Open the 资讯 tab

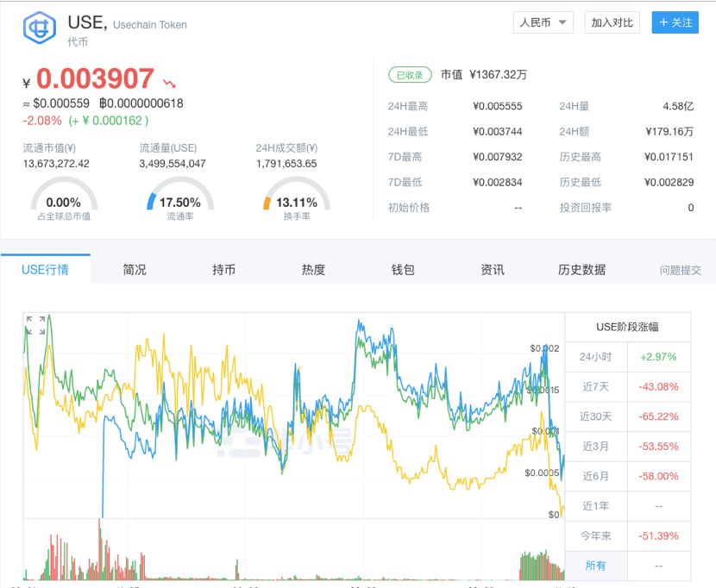point(493,269)
